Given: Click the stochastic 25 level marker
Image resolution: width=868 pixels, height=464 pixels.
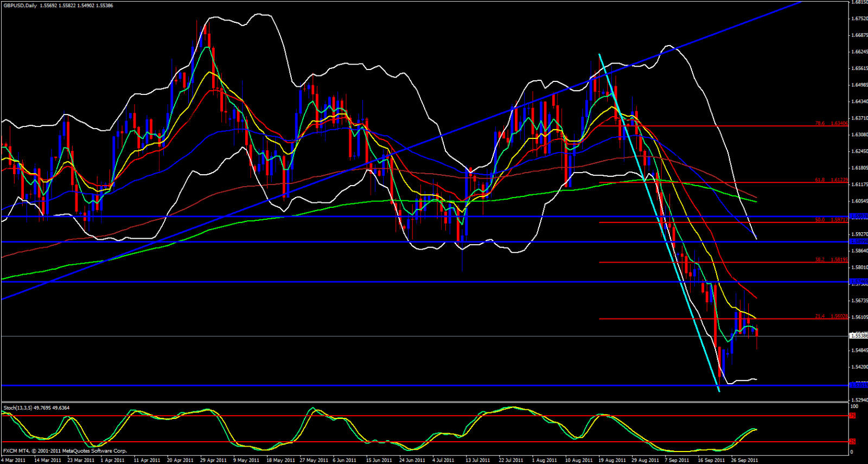Looking at the screenshot, I should coord(852,442).
